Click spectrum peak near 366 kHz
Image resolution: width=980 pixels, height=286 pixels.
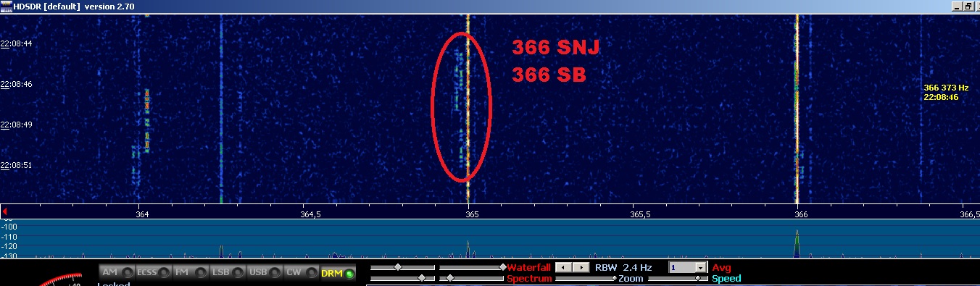[x=797, y=243]
